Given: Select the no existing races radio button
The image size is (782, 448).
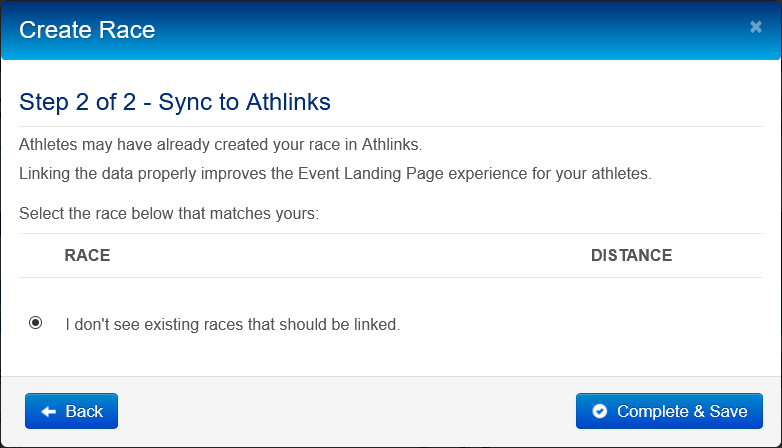Looking at the screenshot, I should click(x=36, y=323).
